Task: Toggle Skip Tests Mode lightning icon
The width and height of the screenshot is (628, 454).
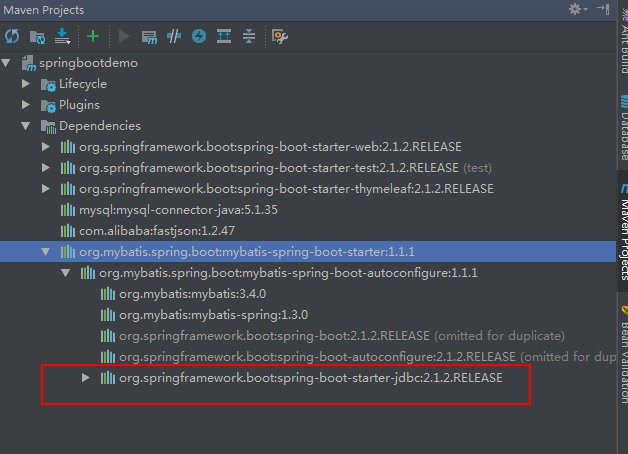Action: [199, 36]
